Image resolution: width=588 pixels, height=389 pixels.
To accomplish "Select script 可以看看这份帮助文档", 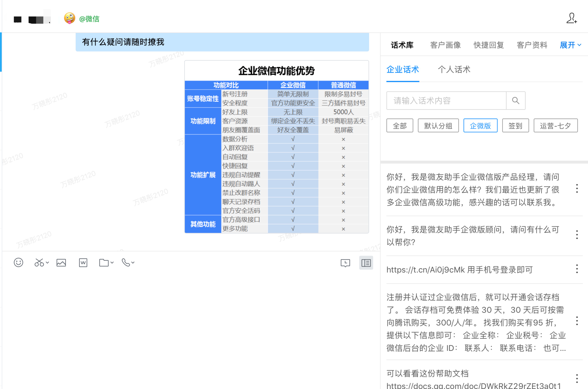I will pos(474,379).
